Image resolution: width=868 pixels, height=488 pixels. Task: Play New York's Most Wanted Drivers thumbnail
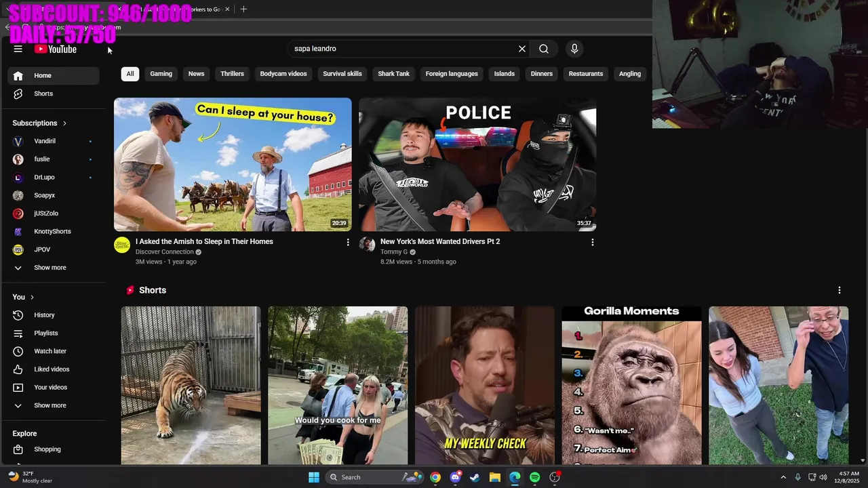(477, 165)
